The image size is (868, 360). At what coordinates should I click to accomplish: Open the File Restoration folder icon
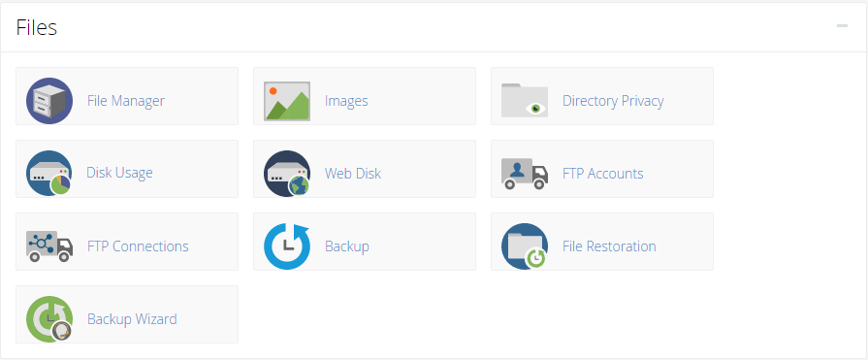(525, 246)
